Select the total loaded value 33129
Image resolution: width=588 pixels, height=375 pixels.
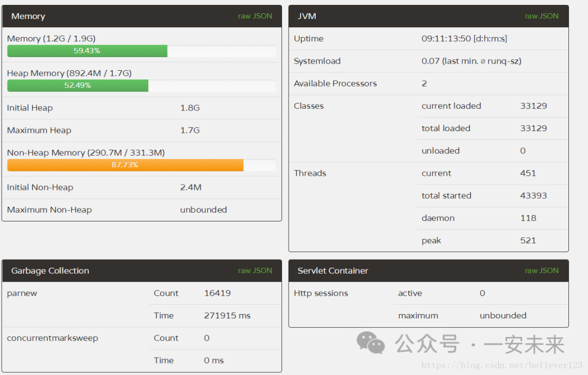(534, 128)
